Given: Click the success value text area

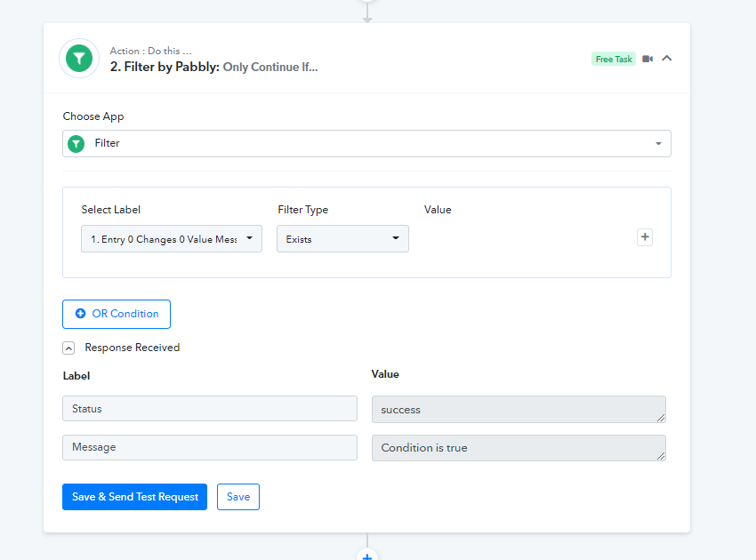Looking at the screenshot, I should pyautogui.click(x=519, y=410).
